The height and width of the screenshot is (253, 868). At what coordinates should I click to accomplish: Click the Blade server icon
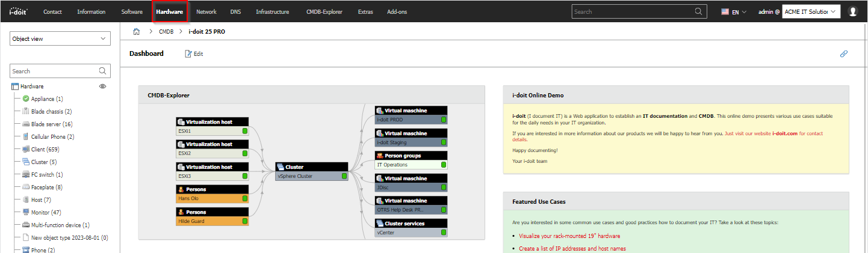point(26,124)
